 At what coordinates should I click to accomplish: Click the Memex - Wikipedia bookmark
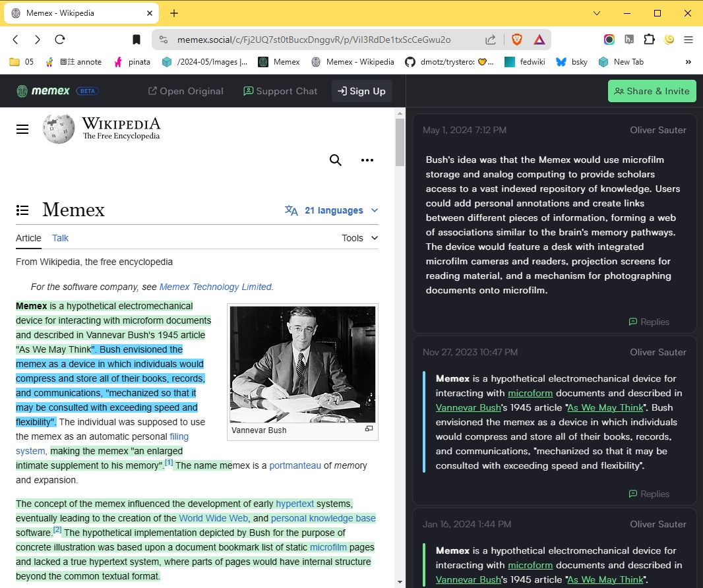pos(353,62)
